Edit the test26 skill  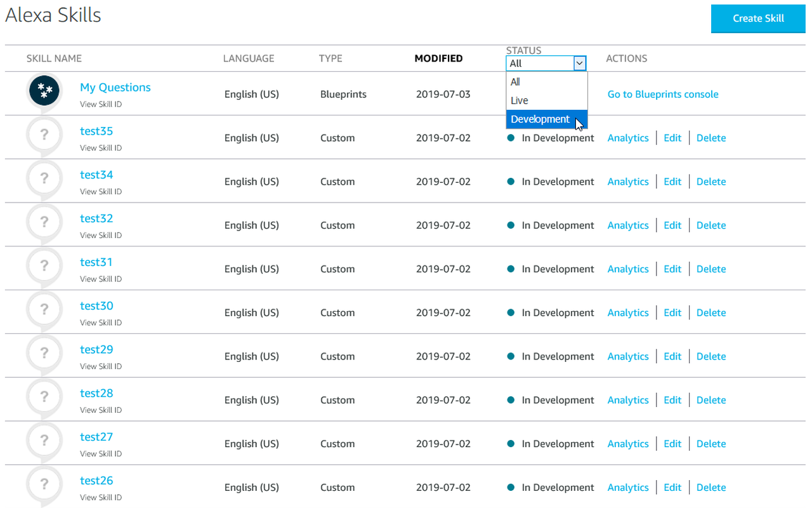pos(672,488)
